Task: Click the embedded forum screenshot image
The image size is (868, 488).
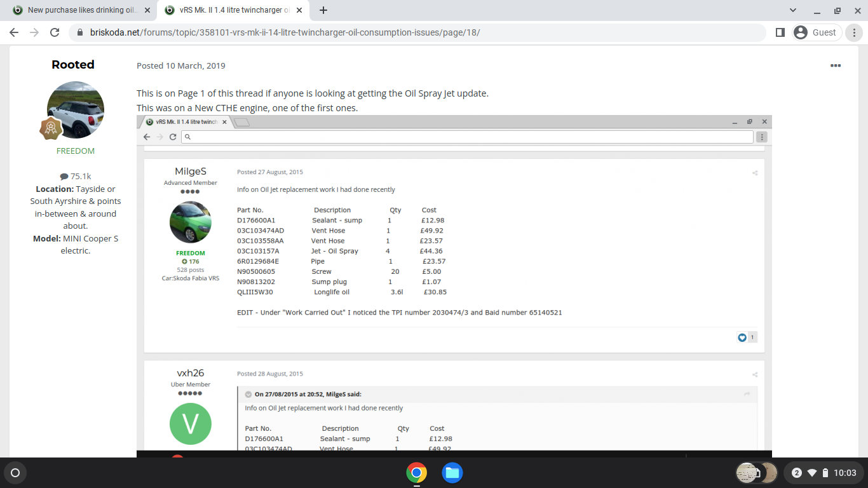Action: [454, 286]
